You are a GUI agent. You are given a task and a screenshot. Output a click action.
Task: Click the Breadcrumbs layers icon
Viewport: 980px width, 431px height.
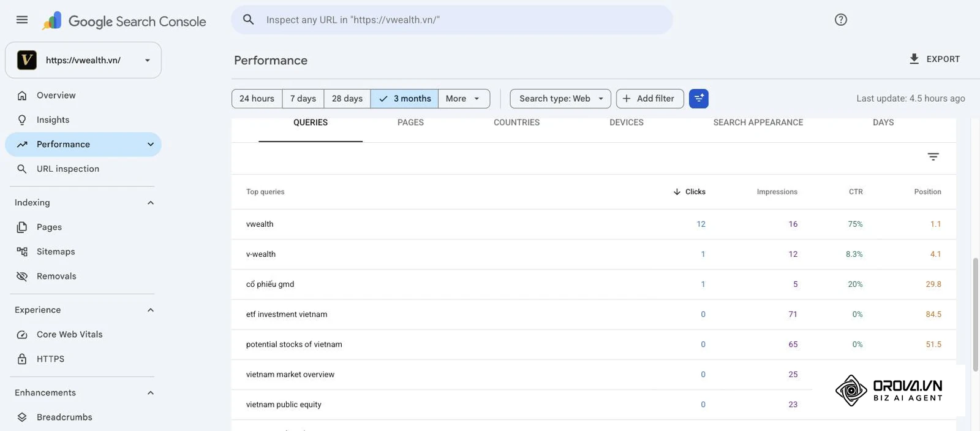(x=22, y=418)
